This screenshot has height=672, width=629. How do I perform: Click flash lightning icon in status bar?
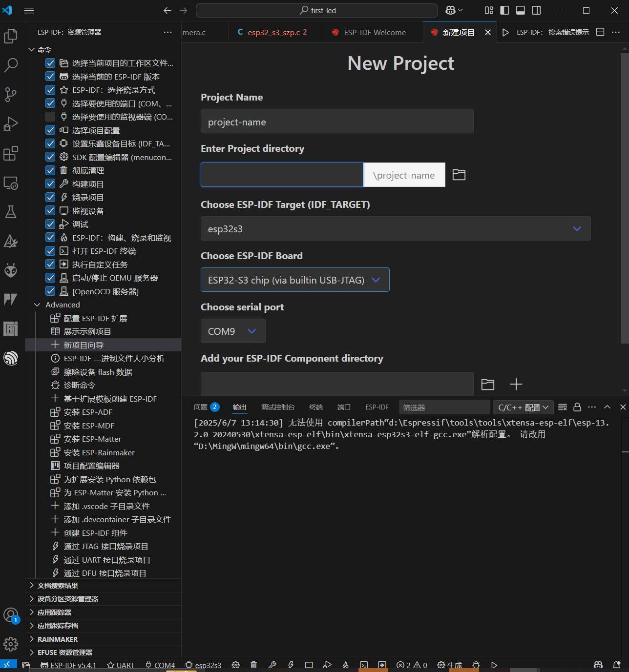click(x=291, y=665)
